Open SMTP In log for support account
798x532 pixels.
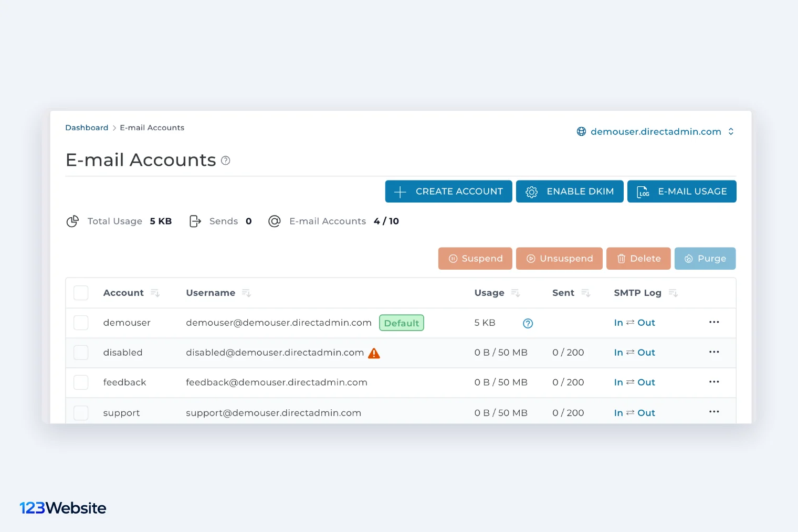point(618,413)
